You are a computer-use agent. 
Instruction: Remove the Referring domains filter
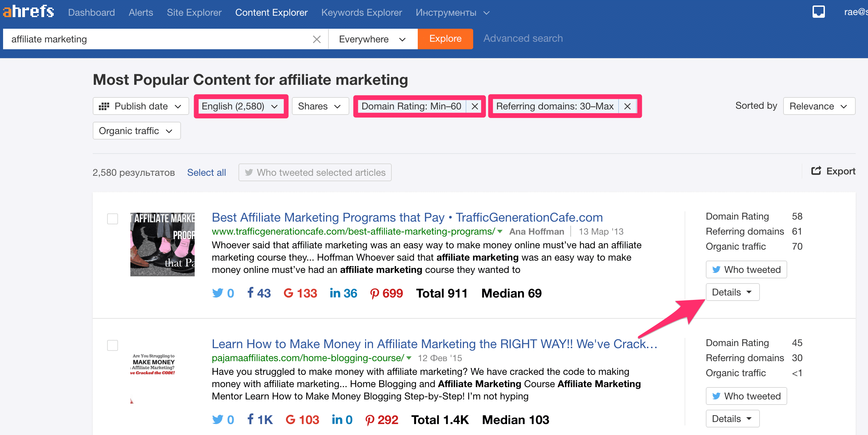click(627, 106)
